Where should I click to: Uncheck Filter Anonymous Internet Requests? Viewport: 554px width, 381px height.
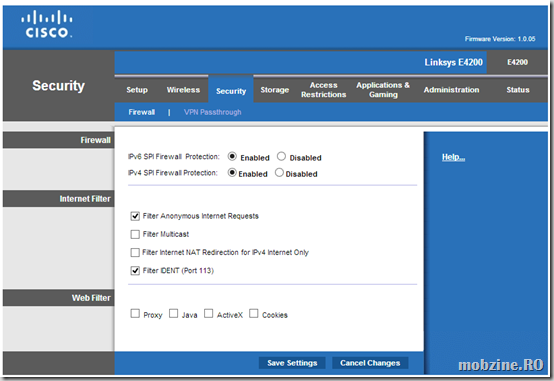[x=135, y=216]
